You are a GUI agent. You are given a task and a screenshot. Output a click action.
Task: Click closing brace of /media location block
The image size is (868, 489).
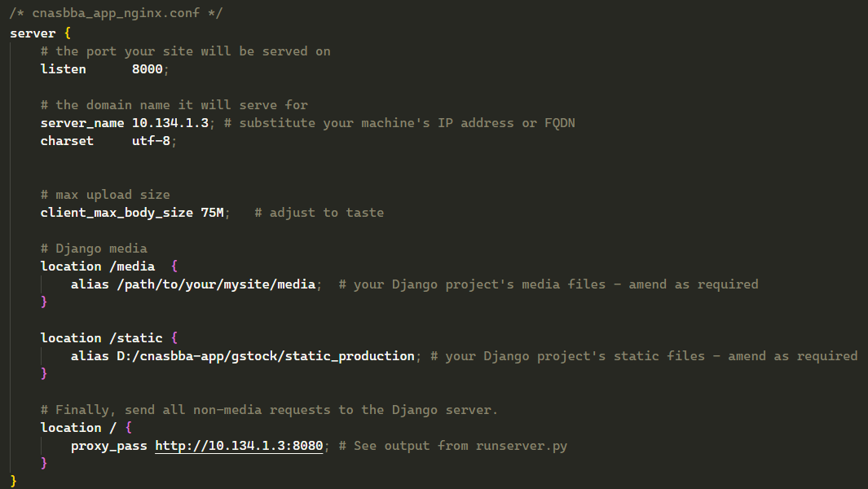coord(44,302)
